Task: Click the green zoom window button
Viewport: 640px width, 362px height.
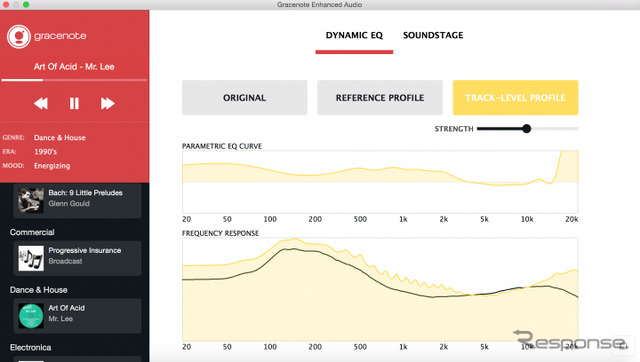Action: pos(26,4)
